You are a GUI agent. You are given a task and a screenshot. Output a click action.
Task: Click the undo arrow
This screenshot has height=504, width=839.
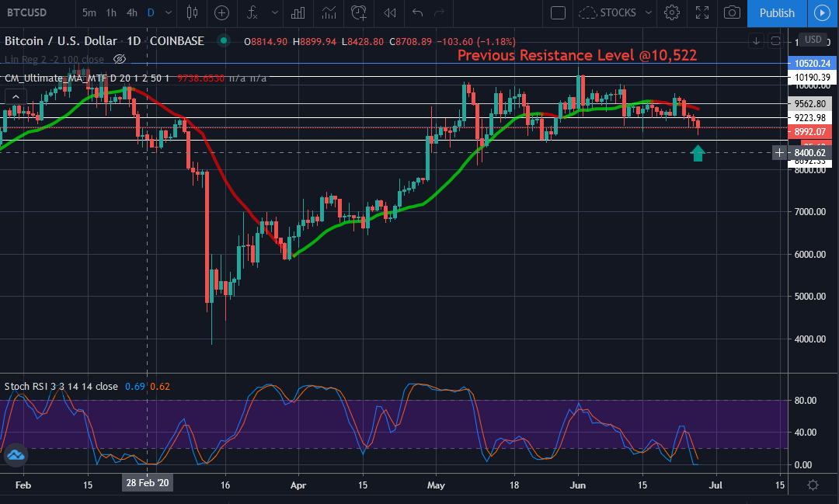point(418,12)
